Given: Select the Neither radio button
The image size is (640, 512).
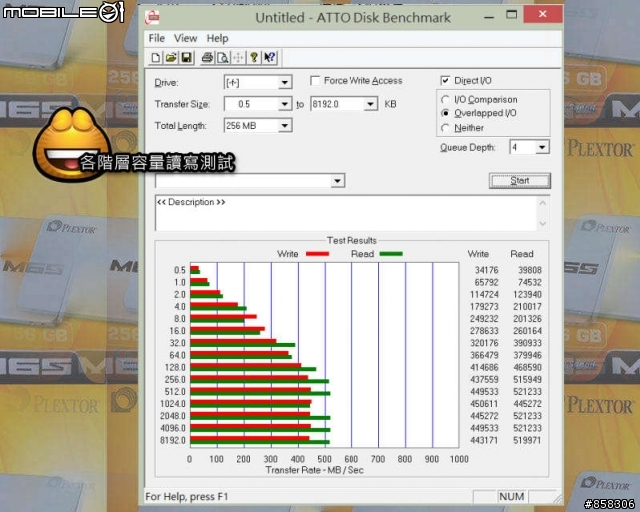Looking at the screenshot, I should coord(445,128).
